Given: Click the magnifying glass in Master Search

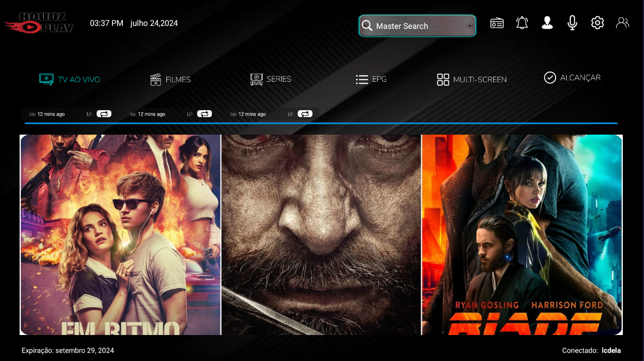Looking at the screenshot, I should coord(367,26).
